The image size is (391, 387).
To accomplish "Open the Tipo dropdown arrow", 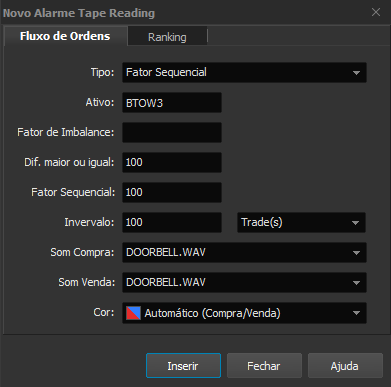I will point(356,73).
